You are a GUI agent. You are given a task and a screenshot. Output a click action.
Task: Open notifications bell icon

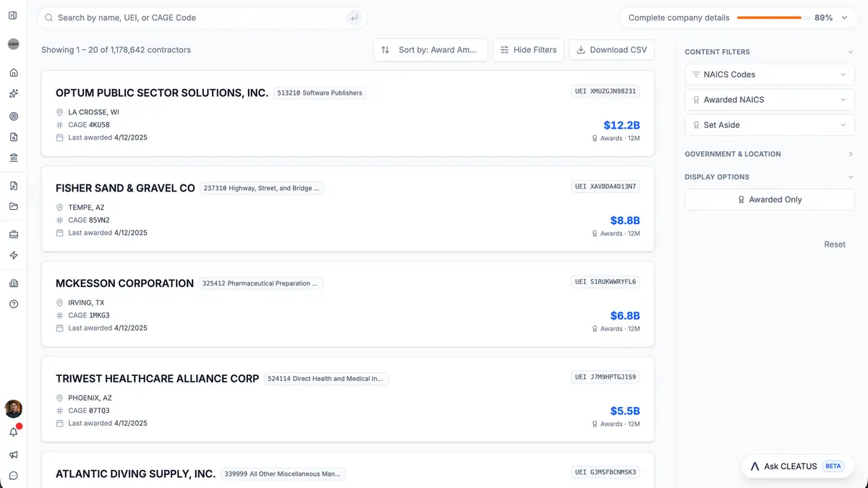pos(13,432)
